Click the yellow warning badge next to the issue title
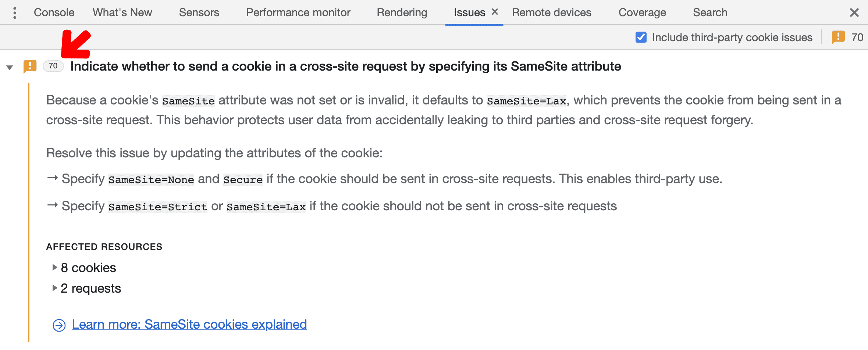 click(x=30, y=66)
